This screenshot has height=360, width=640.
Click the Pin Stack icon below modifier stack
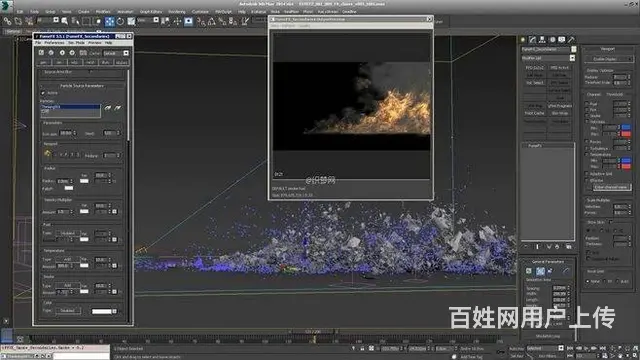tap(525, 247)
